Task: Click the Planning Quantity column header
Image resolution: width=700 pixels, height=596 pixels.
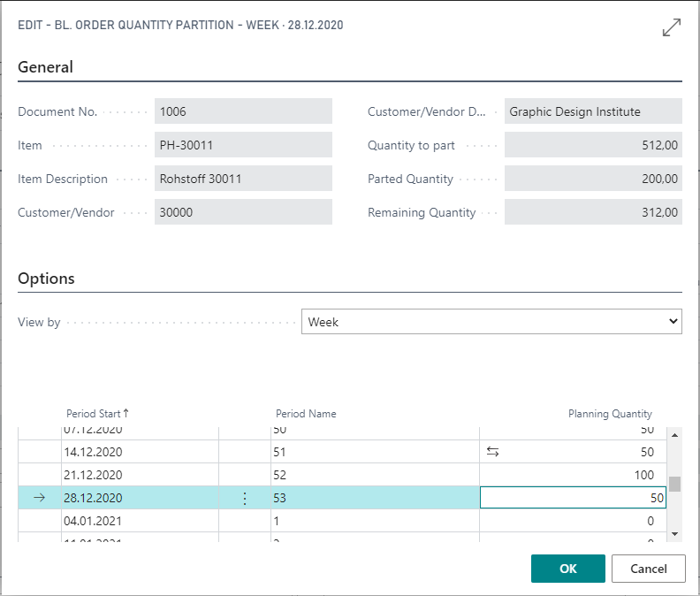Action: [x=610, y=414]
